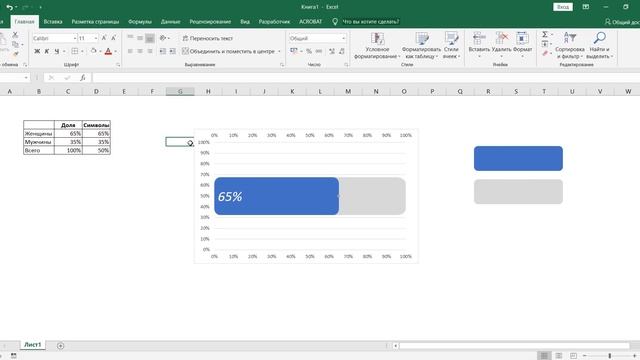Decrease font size with small A icon
Image resolution: width=640 pixels, height=360 pixels.
[113, 38]
